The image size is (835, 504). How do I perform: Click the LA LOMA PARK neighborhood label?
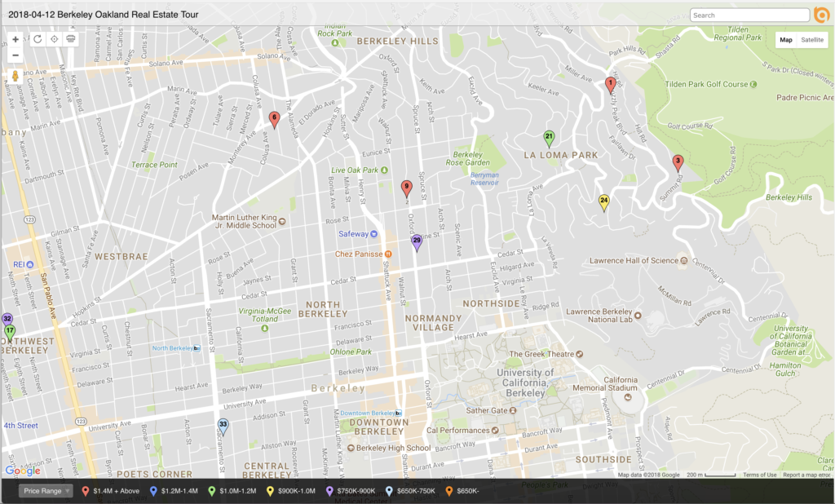pyautogui.click(x=561, y=155)
